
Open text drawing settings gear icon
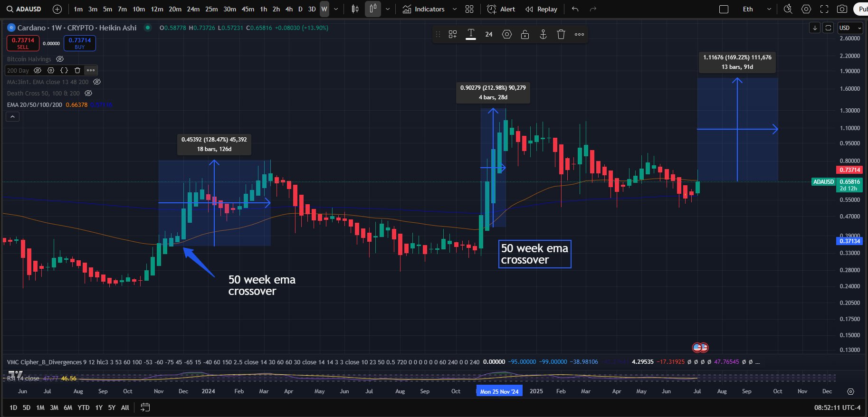coord(507,34)
